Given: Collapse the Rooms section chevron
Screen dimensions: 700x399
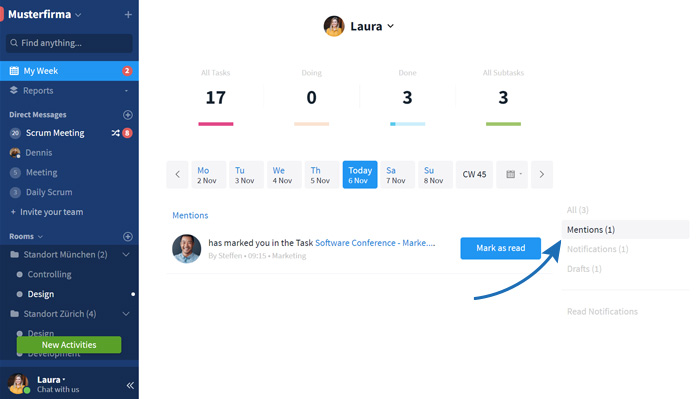Looking at the screenshot, I should [41, 237].
